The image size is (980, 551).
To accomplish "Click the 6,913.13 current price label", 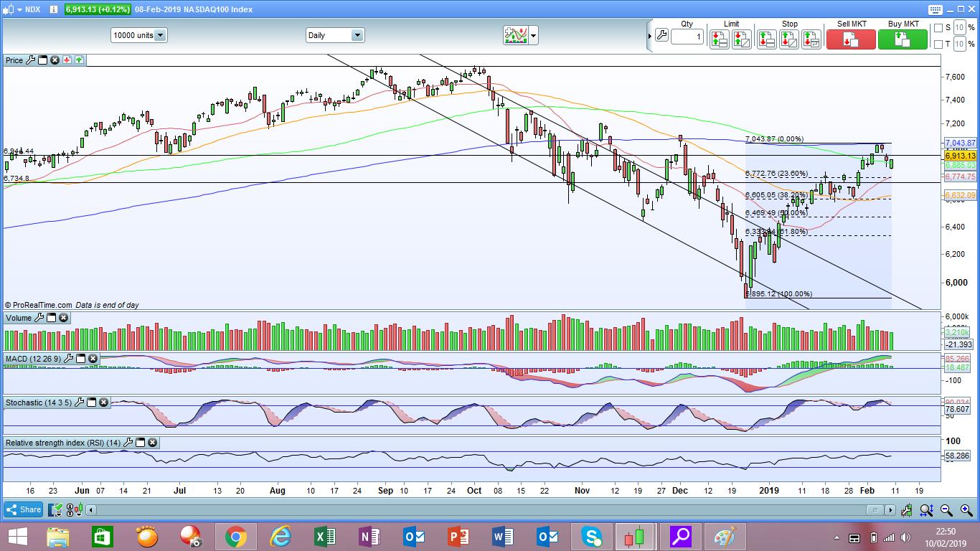I will (960, 156).
